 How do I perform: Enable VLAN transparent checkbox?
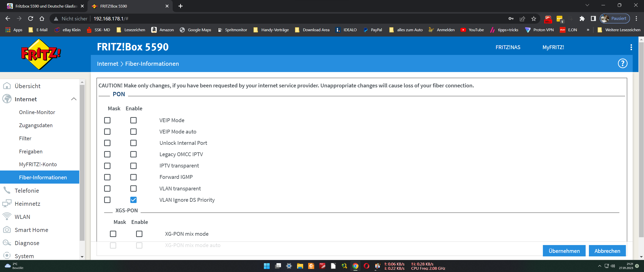(x=133, y=189)
